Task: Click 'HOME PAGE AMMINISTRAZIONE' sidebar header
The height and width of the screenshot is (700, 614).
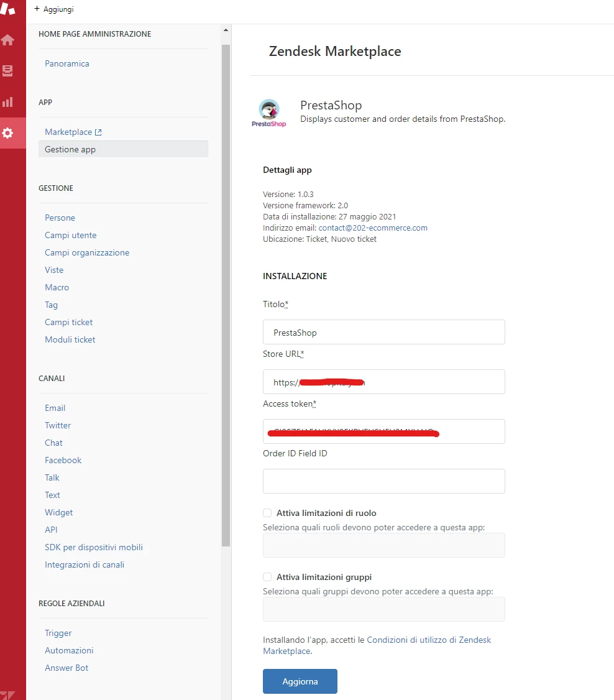Action: [94, 34]
